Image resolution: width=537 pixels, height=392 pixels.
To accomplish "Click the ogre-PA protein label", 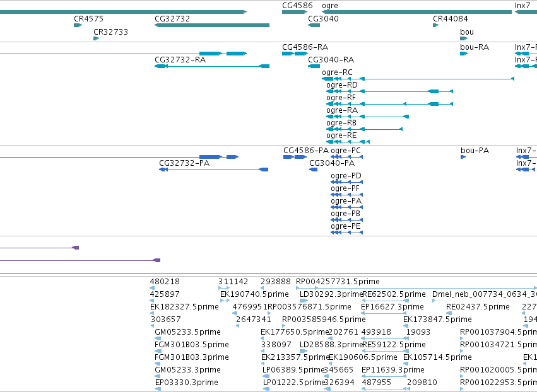I will click(x=346, y=202).
